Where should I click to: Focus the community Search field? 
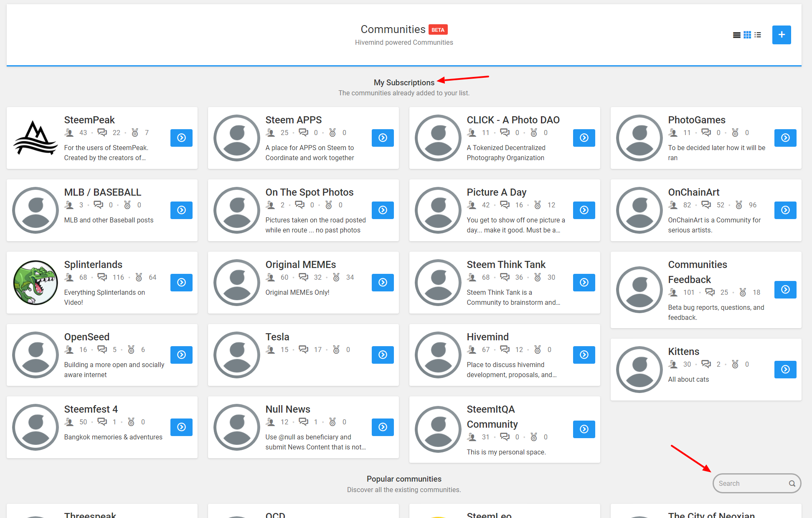pyautogui.click(x=756, y=483)
